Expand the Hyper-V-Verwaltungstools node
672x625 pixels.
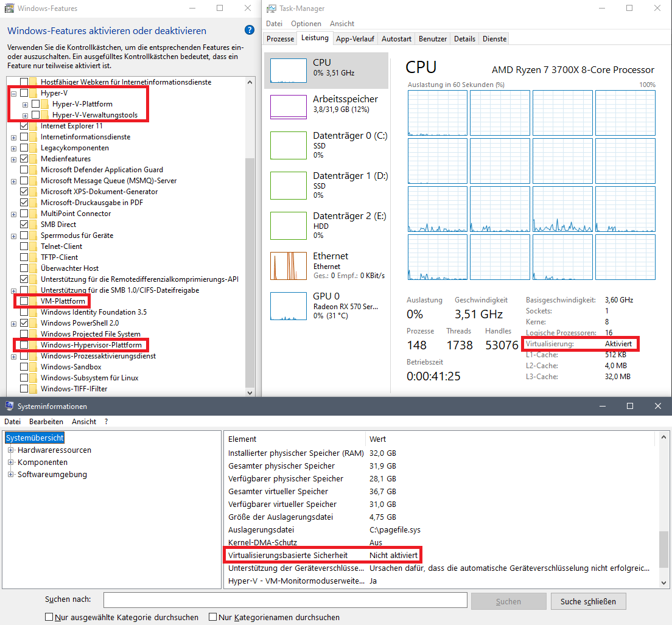pyautogui.click(x=26, y=116)
